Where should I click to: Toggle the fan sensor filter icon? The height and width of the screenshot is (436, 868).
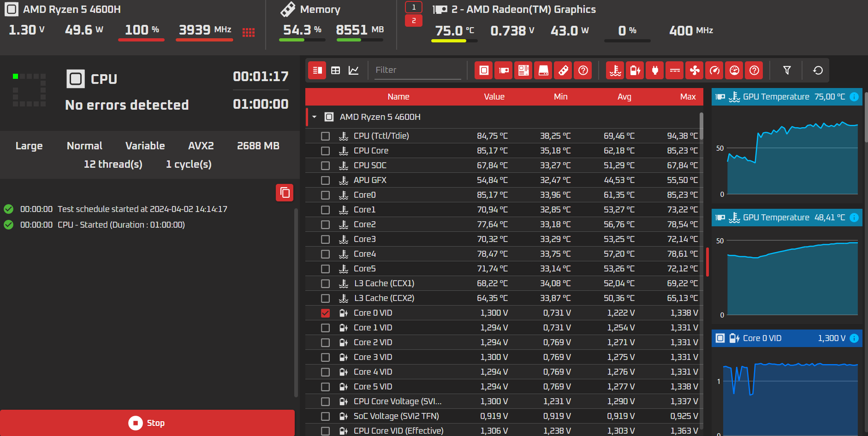click(695, 70)
